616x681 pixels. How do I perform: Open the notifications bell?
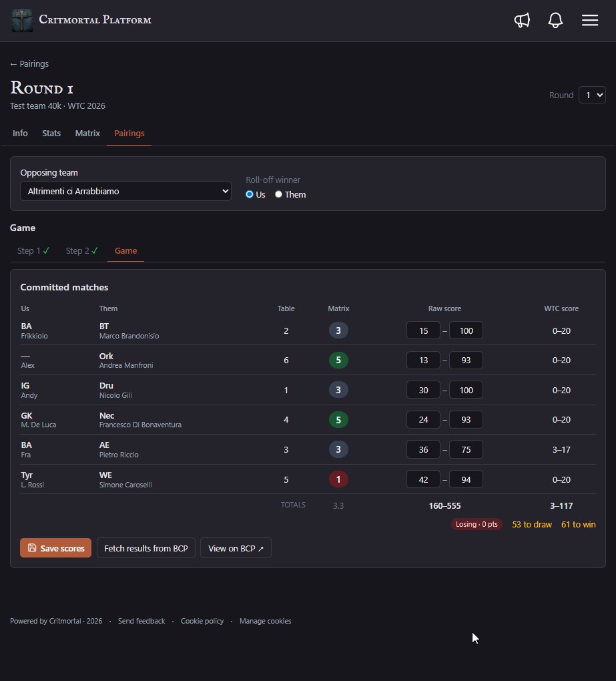click(555, 20)
